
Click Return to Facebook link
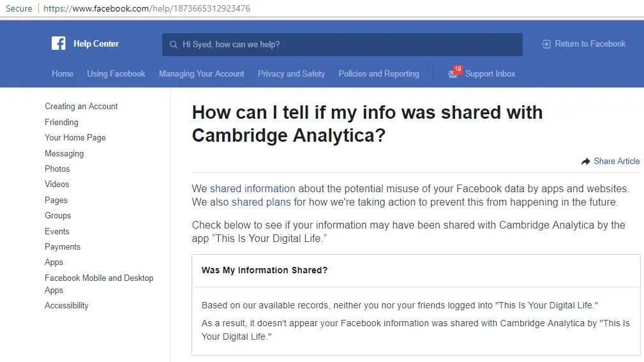pos(590,43)
